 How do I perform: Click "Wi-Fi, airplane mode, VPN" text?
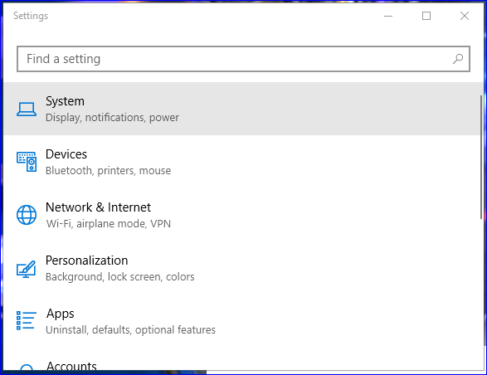click(x=108, y=224)
